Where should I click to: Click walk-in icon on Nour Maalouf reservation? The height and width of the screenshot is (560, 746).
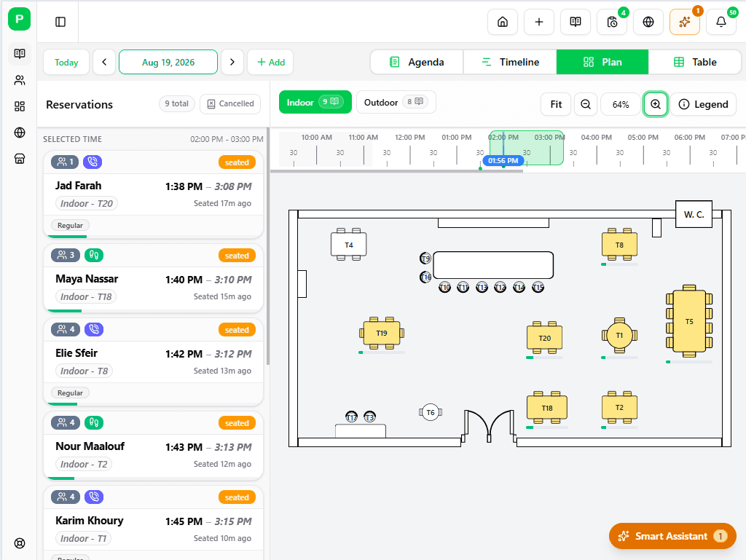pyautogui.click(x=94, y=422)
